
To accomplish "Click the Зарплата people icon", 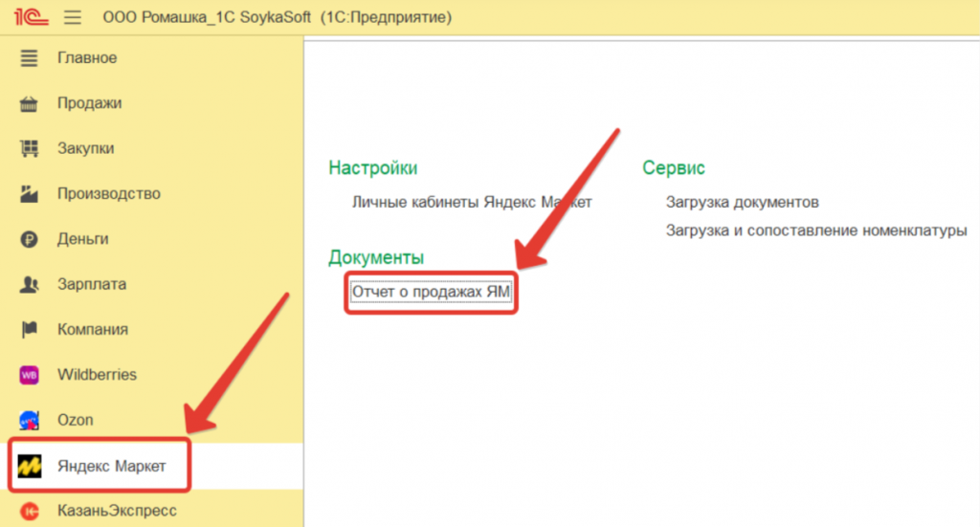I will click(x=29, y=284).
